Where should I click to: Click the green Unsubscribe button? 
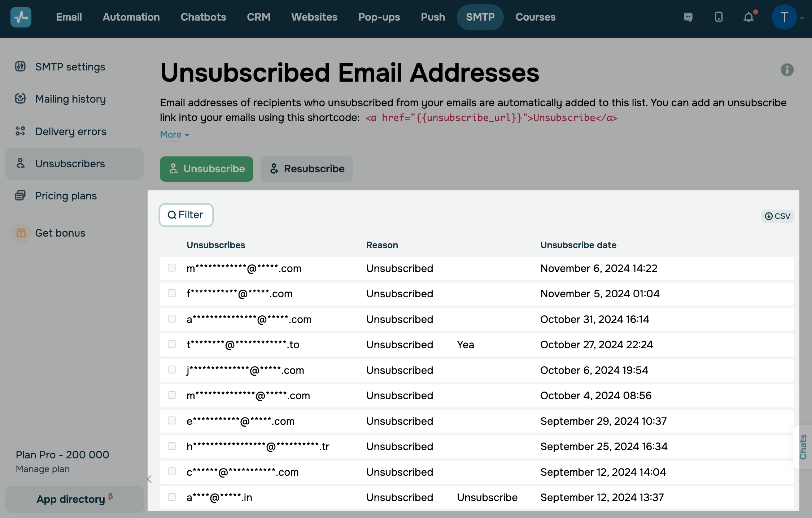click(206, 169)
